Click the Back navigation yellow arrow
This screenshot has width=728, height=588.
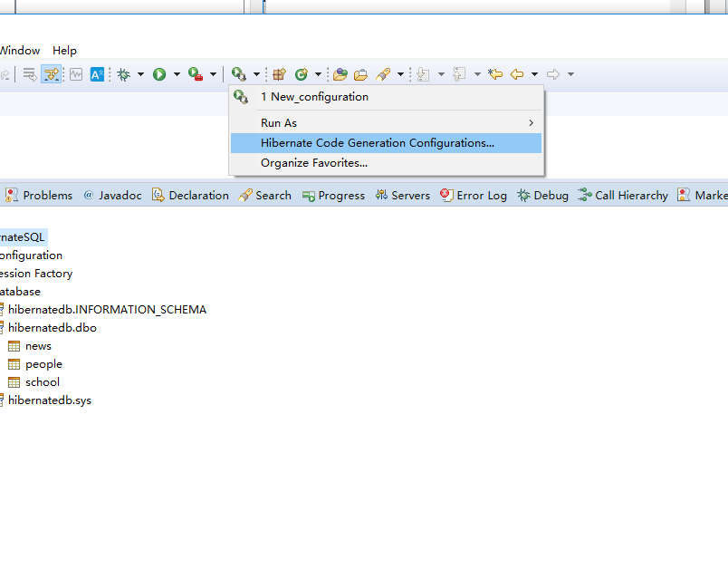517,74
